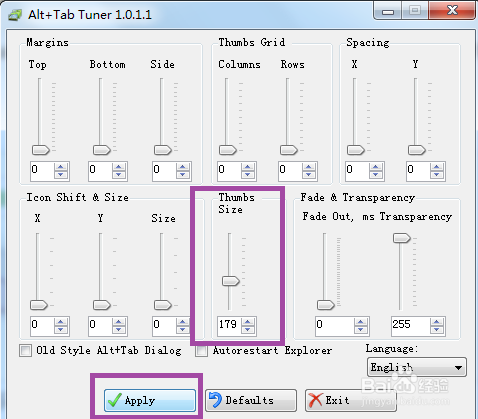
Task: Decrease Icon Shift X value with down arrow
Action: click(x=61, y=329)
